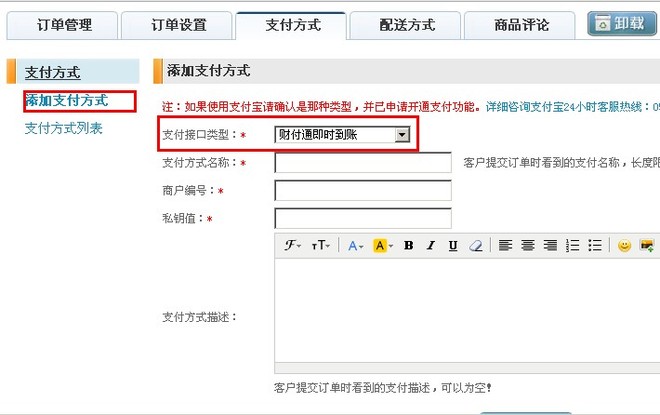Click the 商户编号 input field

coord(362,190)
